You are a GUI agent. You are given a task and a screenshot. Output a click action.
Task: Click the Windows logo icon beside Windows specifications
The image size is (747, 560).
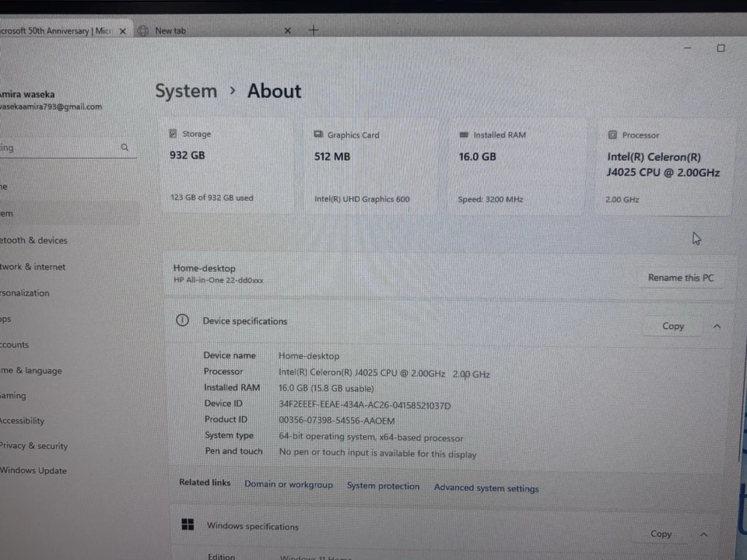[188, 524]
